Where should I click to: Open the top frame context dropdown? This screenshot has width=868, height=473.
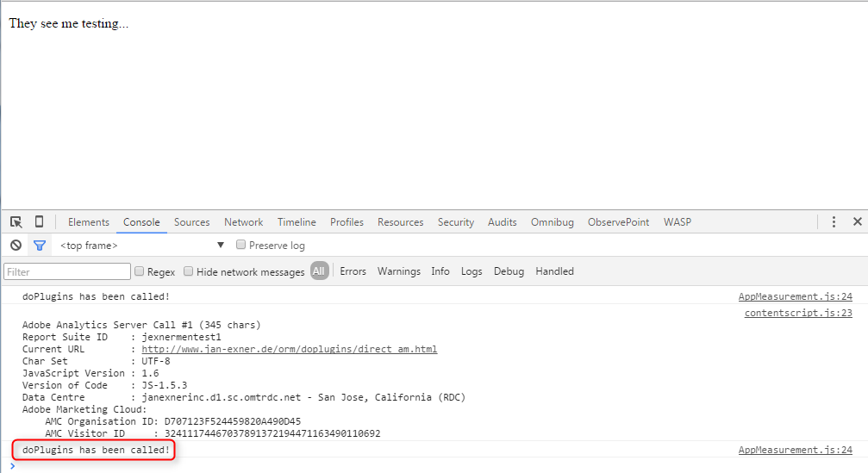tap(141, 246)
